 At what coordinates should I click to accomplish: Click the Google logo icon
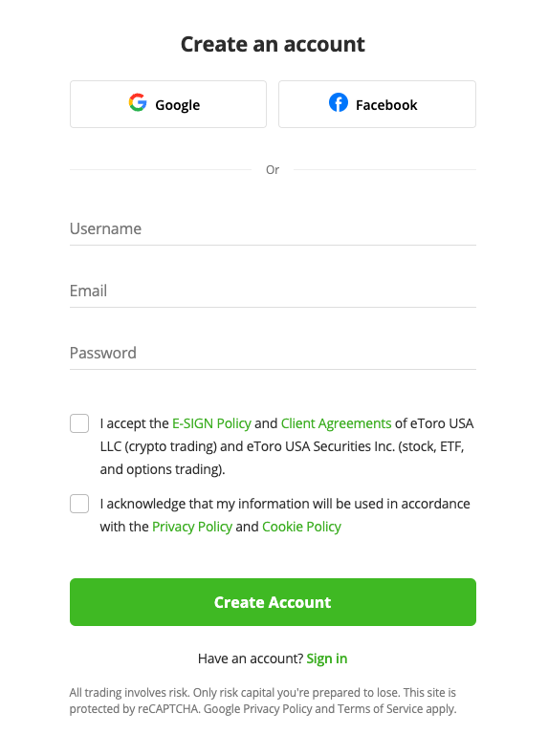click(138, 102)
